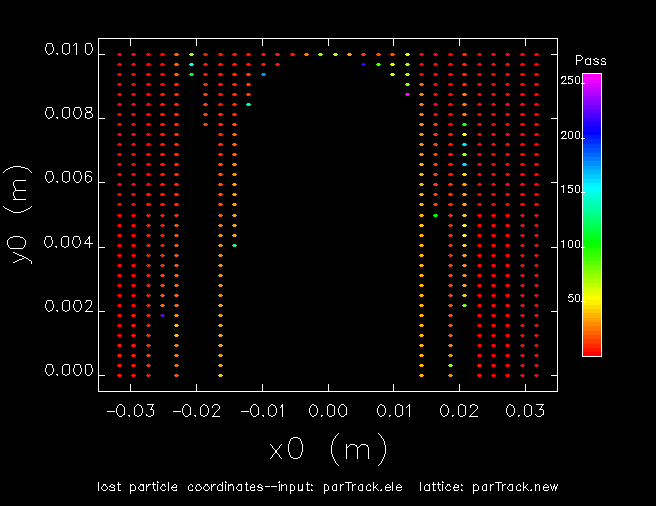The width and height of the screenshot is (656, 506).
Task: Click the red bottom of the Pass color bar
Action: pos(592,350)
